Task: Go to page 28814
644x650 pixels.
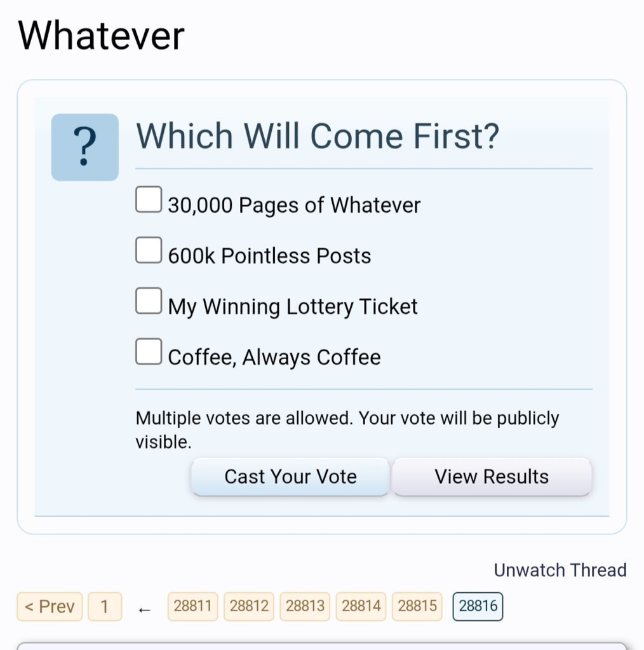Action: [361, 606]
